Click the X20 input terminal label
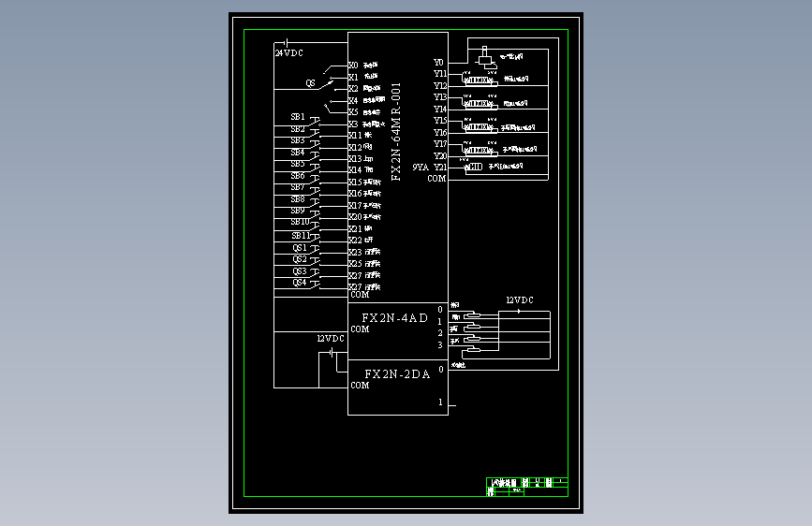This screenshot has width=812, height=526. [355, 217]
